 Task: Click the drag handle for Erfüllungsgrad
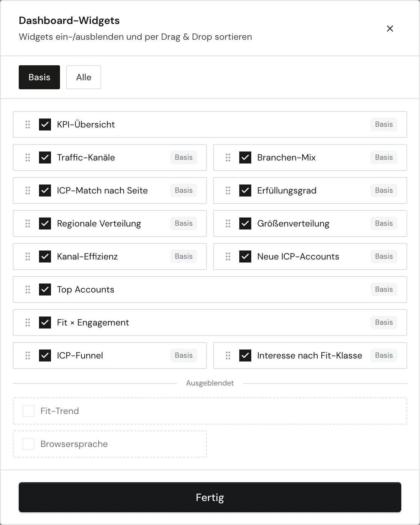click(x=228, y=190)
